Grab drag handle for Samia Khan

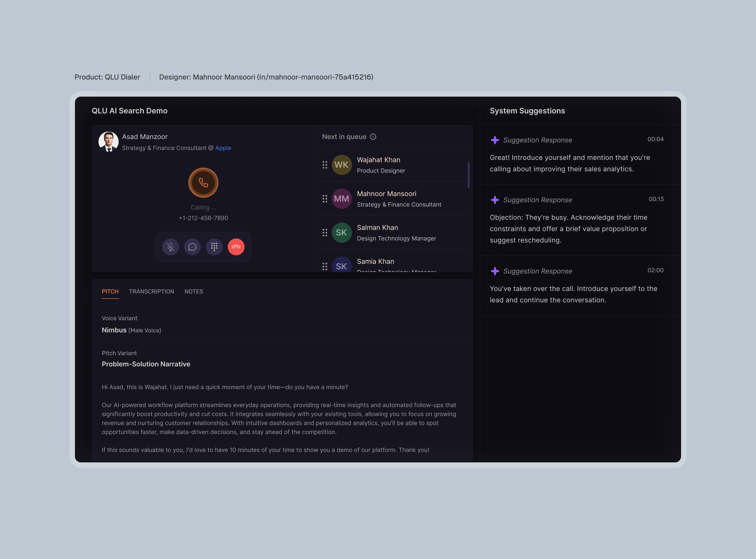tap(324, 266)
